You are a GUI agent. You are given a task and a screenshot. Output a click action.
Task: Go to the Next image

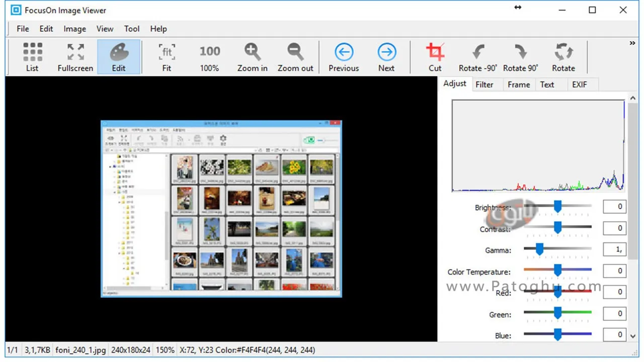(386, 57)
